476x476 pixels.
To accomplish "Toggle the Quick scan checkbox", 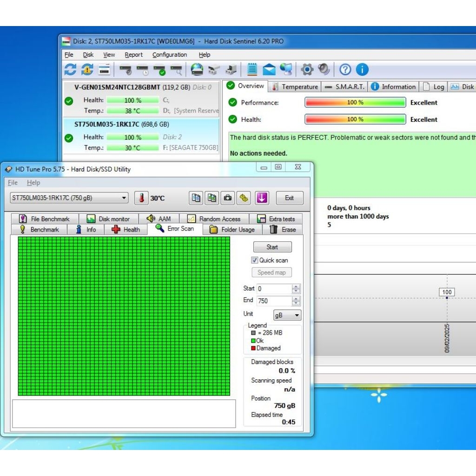I will pos(254,260).
